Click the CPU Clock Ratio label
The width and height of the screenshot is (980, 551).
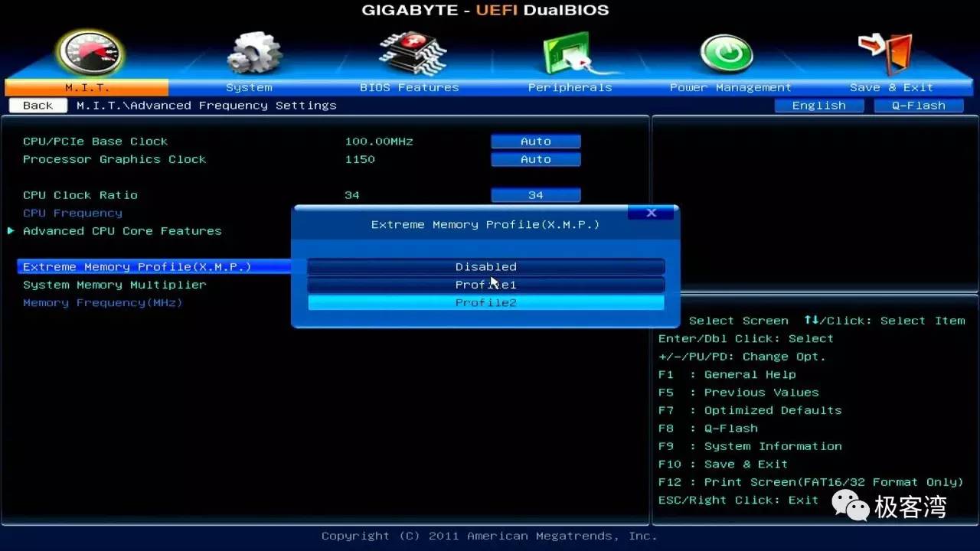pos(80,195)
